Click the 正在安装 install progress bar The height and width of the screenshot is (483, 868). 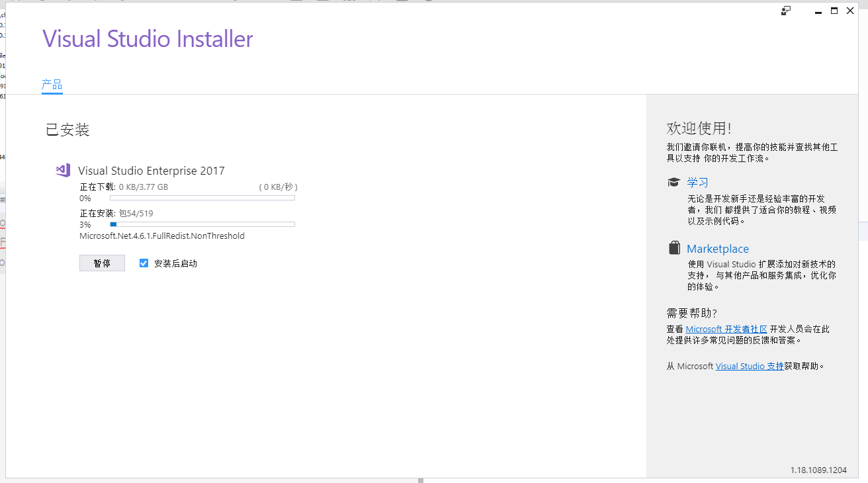click(202, 224)
